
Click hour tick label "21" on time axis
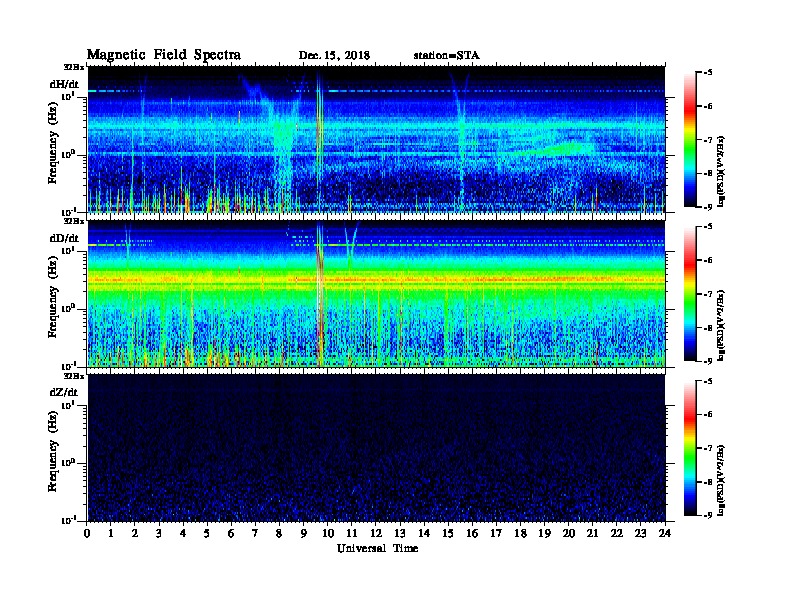[592, 534]
